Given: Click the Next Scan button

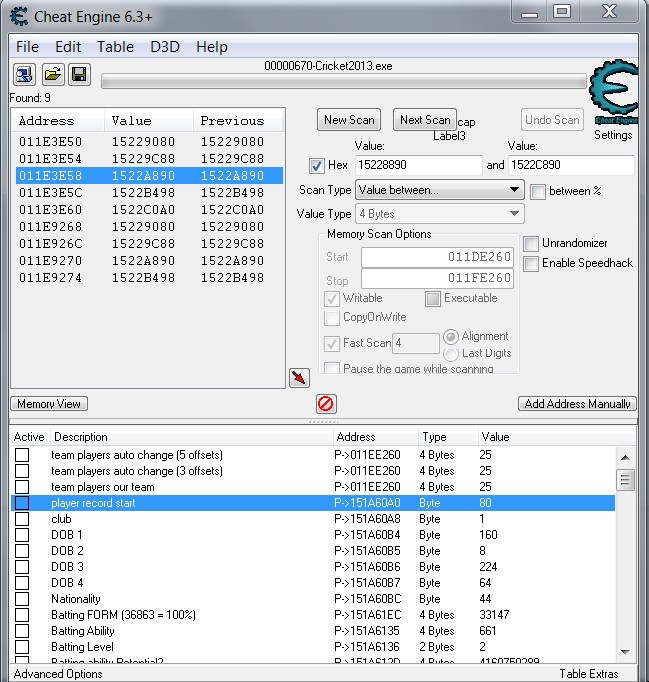Looking at the screenshot, I should coord(425,120).
